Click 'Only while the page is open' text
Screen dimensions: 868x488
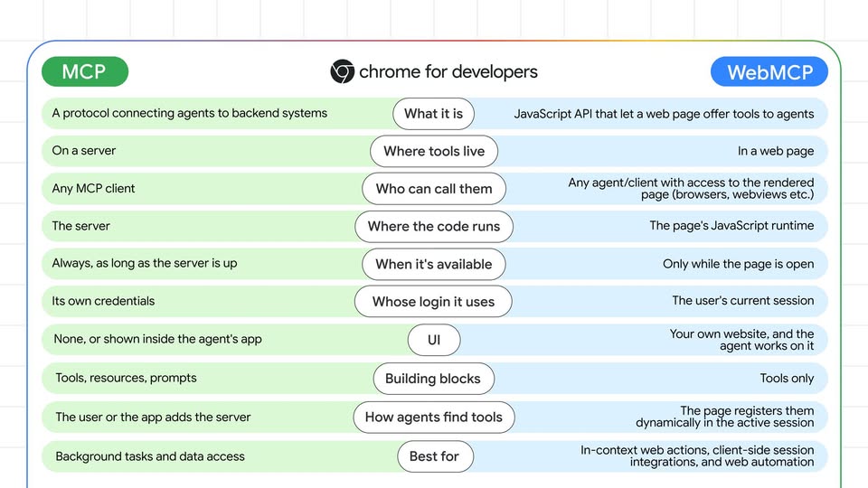739,264
